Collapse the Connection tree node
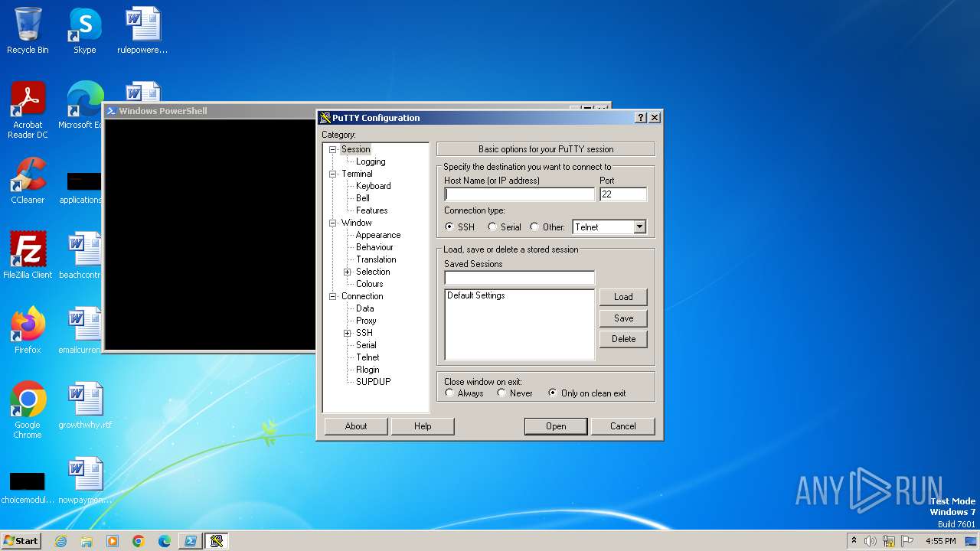The height and width of the screenshot is (551, 980). (x=332, y=296)
